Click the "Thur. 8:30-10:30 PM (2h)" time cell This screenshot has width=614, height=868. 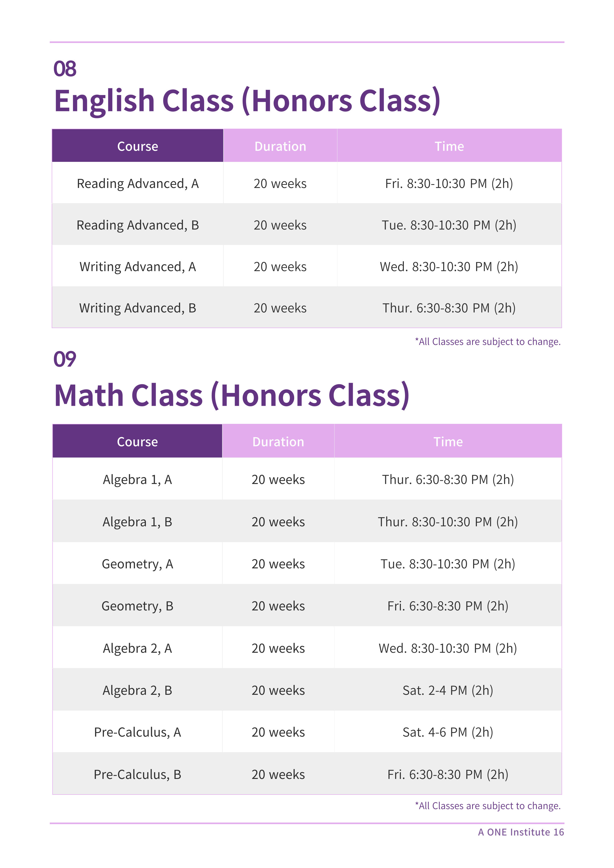pos(448,522)
